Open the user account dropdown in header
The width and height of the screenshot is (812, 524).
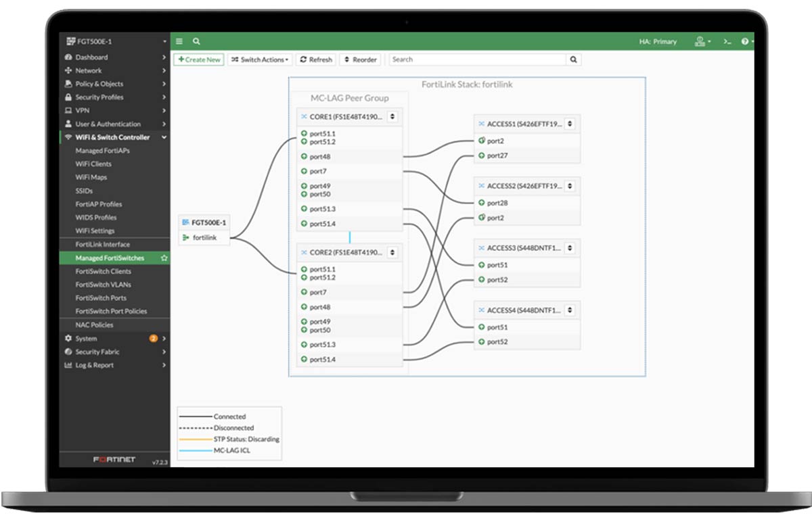point(702,41)
